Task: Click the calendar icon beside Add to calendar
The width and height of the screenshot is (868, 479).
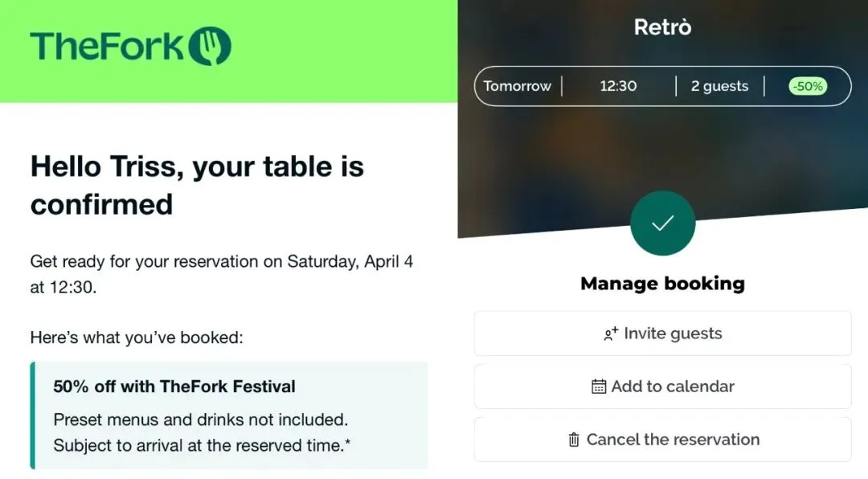Action: click(599, 387)
